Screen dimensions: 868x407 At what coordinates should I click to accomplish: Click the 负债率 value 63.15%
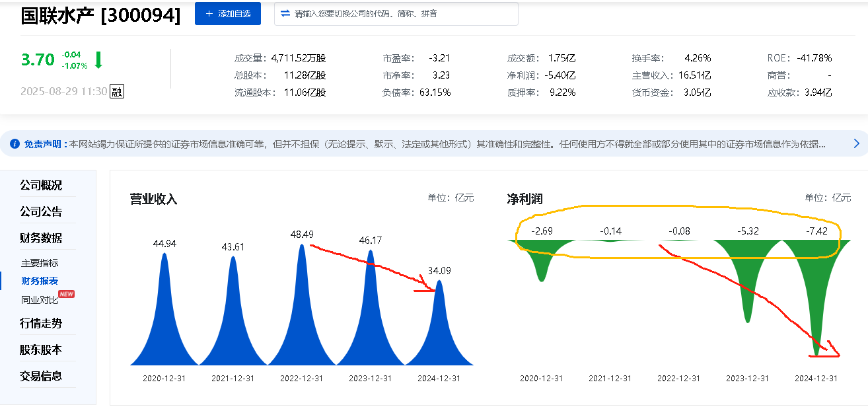tap(435, 92)
